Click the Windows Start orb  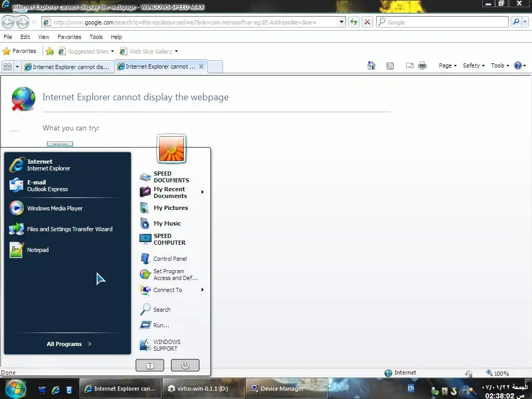pyautogui.click(x=15, y=389)
